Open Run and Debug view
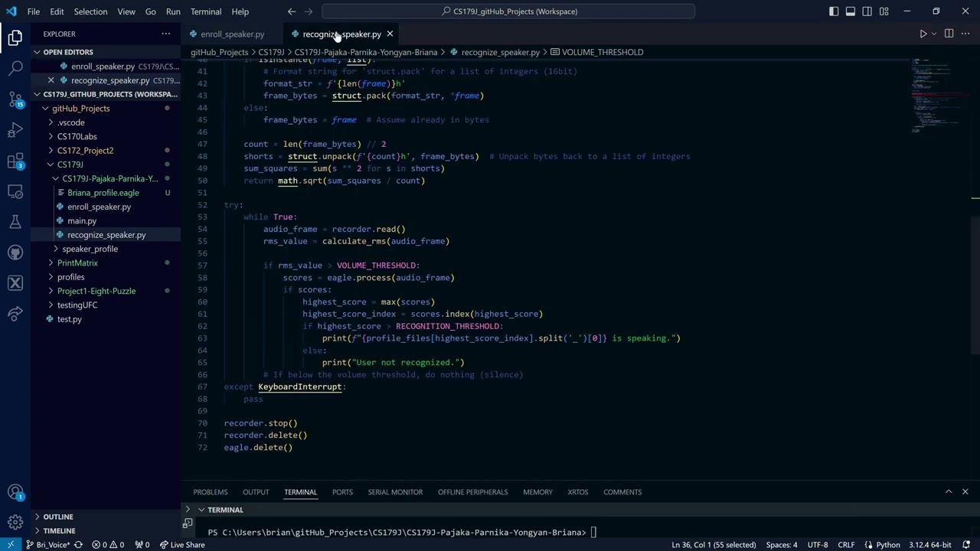Image resolution: width=980 pixels, height=551 pixels. (15, 130)
